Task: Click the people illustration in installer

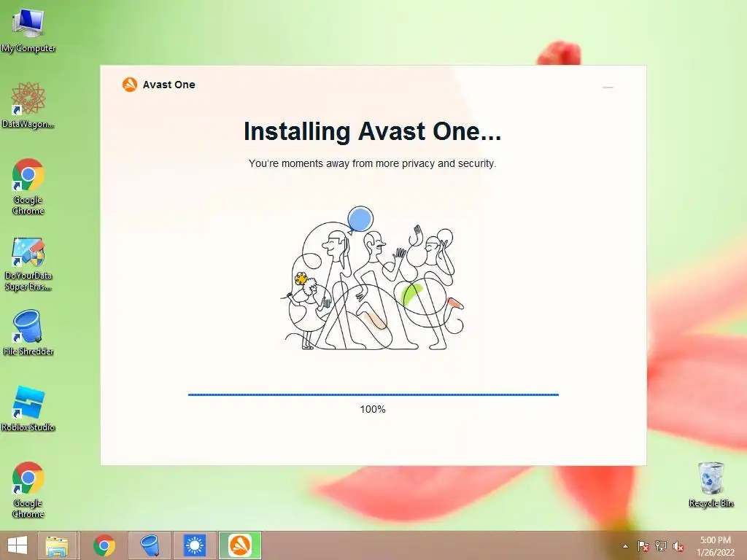Action: click(372, 279)
